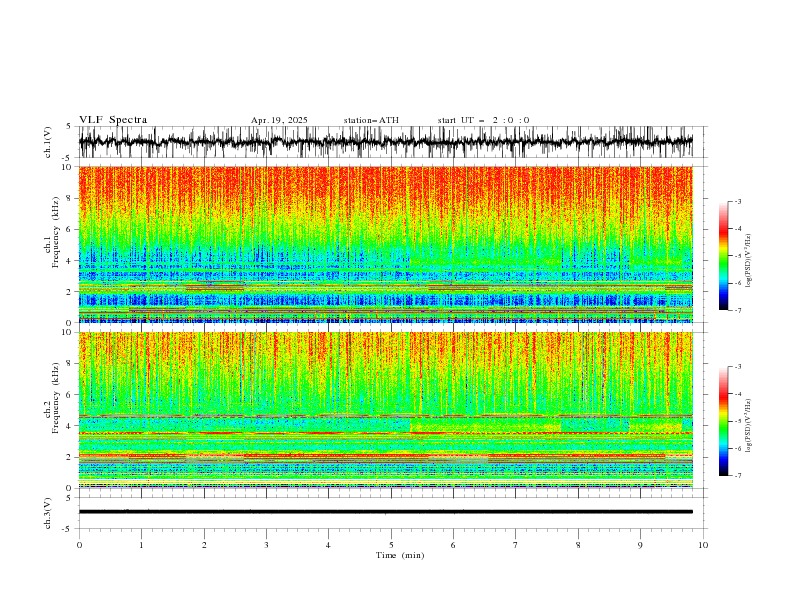Click the "-7" tick on upper color bar

pos(738,310)
